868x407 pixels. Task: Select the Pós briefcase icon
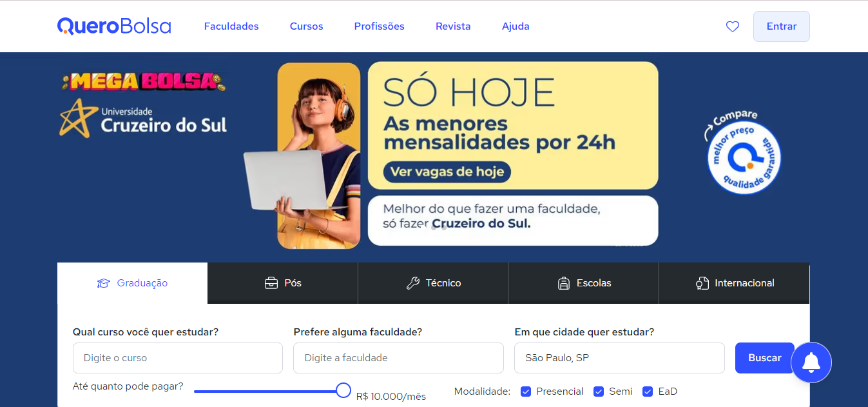pos(271,283)
